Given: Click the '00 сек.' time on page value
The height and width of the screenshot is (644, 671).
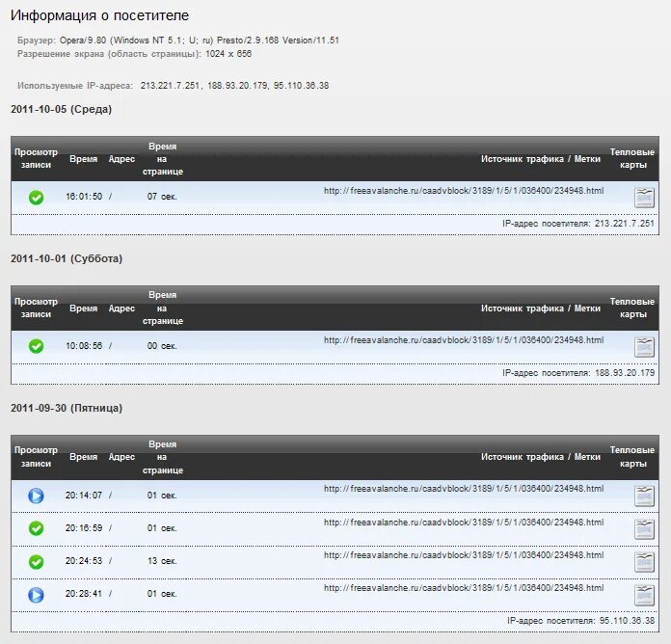Looking at the screenshot, I should pos(162,346).
